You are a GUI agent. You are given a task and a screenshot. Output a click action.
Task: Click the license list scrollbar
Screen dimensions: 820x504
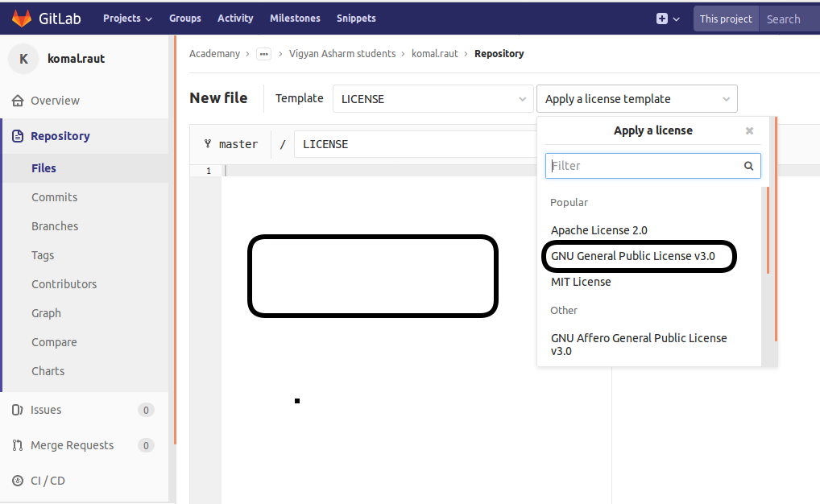[x=768, y=230]
